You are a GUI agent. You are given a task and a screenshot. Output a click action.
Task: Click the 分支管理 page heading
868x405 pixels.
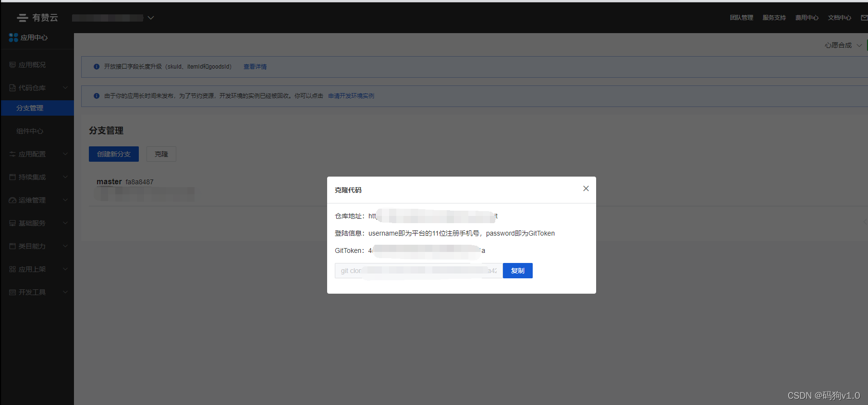106,131
